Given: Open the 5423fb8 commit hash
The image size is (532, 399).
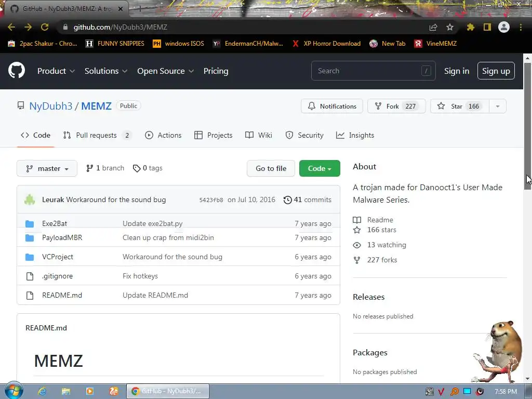Looking at the screenshot, I should 211,200.
